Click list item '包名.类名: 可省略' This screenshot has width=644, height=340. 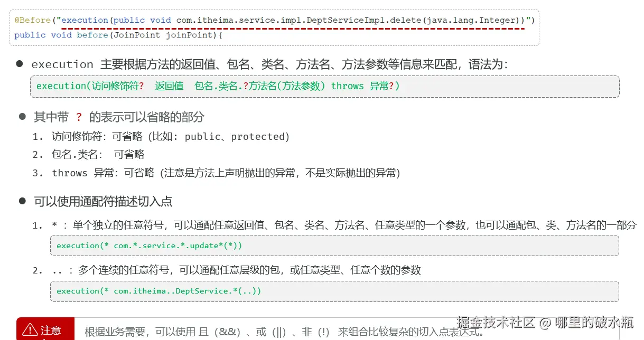(98, 155)
